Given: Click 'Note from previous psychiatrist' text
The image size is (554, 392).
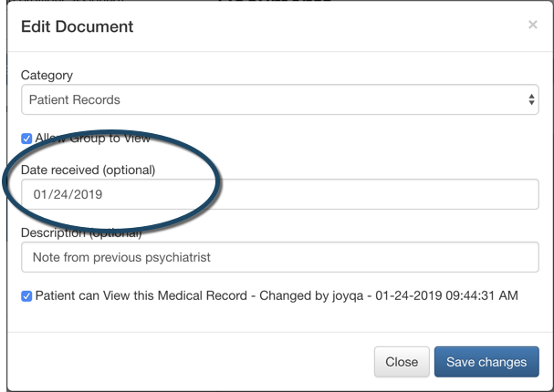Looking at the screenshot, I should [121, 257].
